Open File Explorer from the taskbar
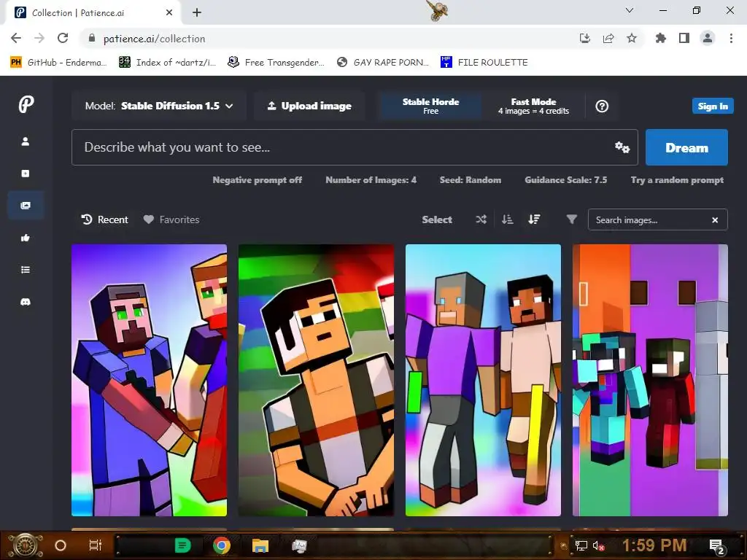747x560 pixels. 260,545
